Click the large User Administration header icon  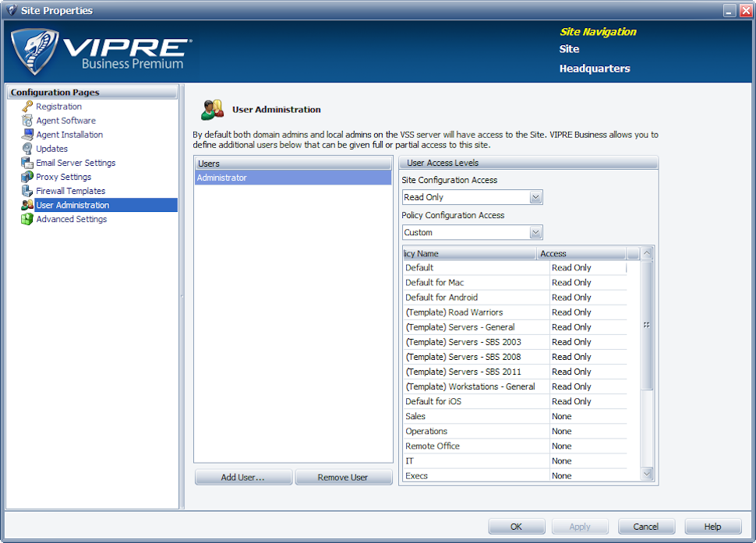click(x=213, y=110)
